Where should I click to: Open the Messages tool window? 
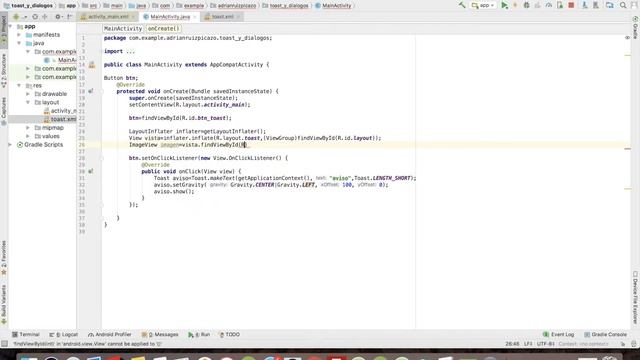[160, 334]
